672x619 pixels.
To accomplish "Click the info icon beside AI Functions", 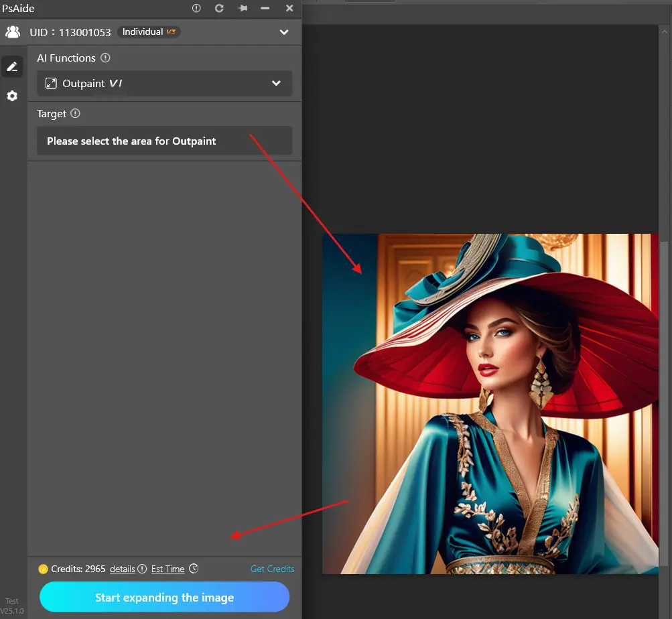I will tap(105, 58).
